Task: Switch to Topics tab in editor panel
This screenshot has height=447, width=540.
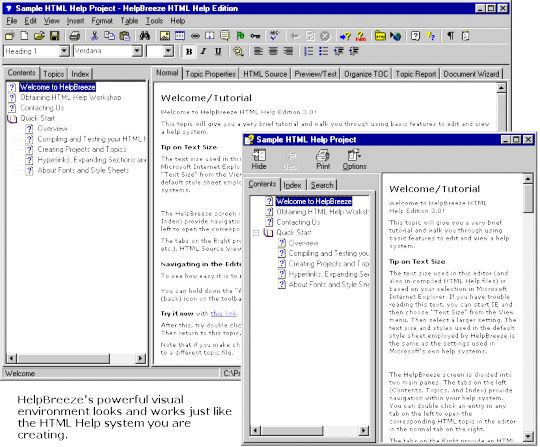Action: coord(53,74)
